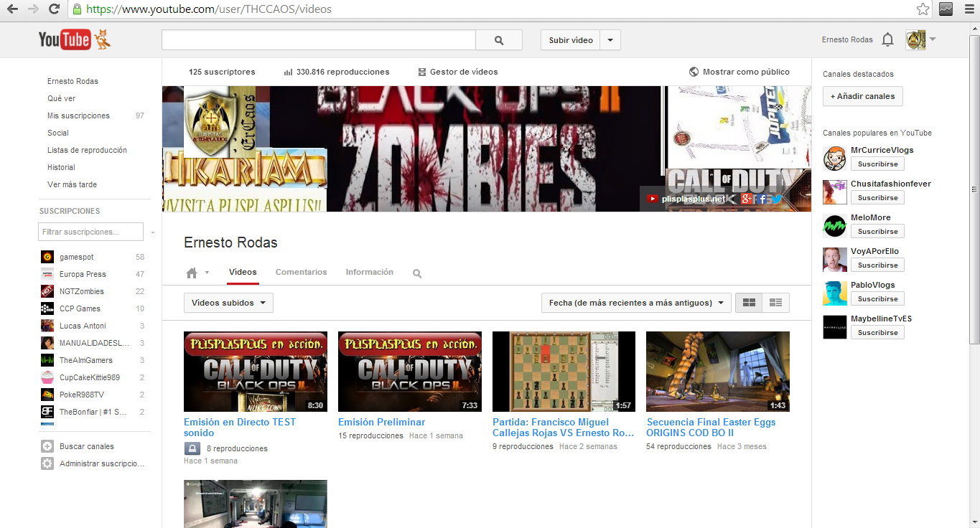Switch to grid view layout

749,303
